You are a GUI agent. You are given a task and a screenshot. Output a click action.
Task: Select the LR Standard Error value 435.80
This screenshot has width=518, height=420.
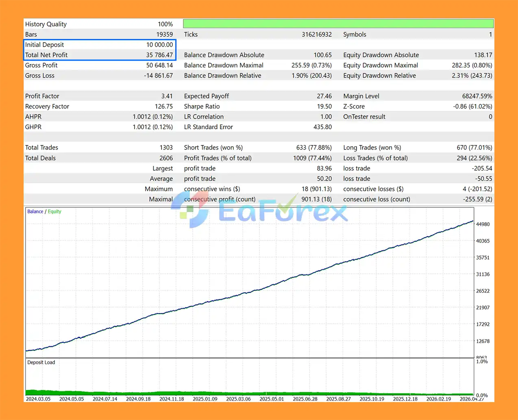323,127
